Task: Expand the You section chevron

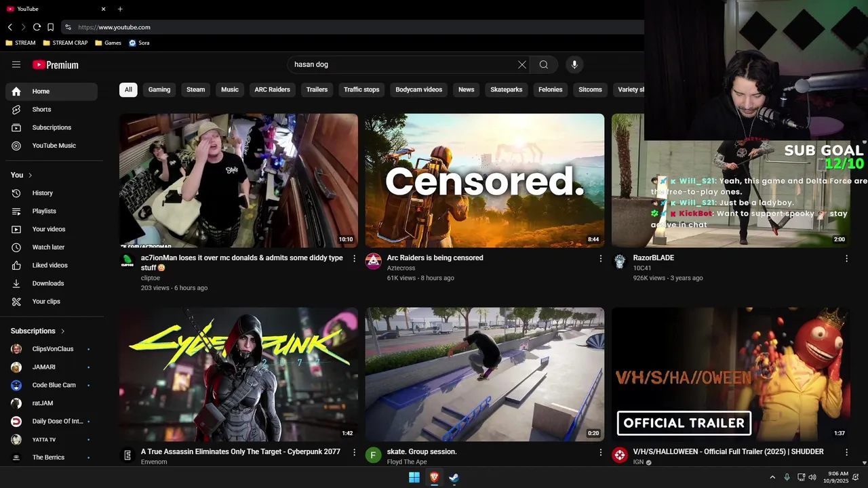Action: (31, 175)
